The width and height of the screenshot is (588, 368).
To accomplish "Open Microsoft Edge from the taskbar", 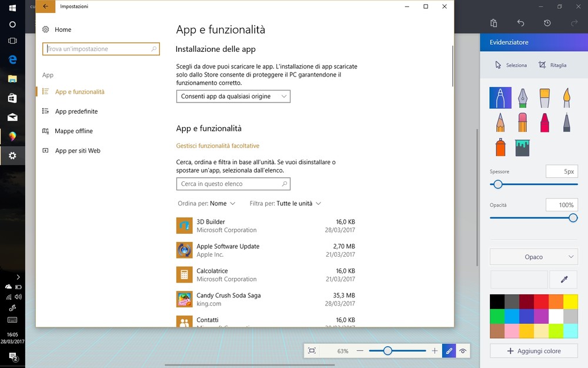I will 12,59.
